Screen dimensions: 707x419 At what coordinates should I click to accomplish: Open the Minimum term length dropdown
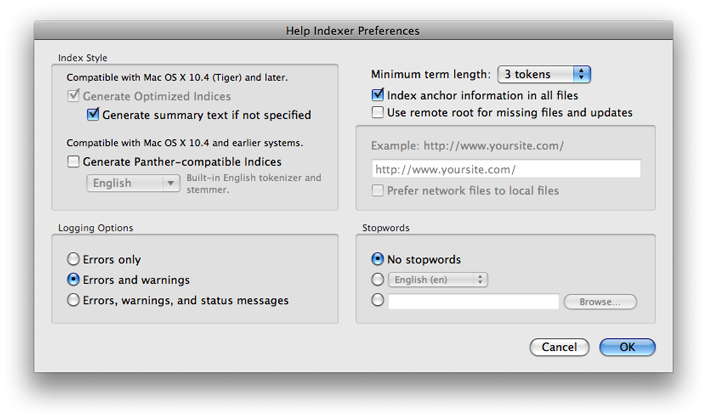point(544,74)
